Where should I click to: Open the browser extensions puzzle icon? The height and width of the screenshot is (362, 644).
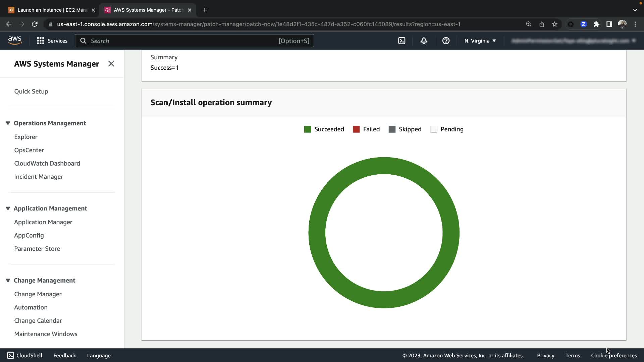[x=596, y=24]
